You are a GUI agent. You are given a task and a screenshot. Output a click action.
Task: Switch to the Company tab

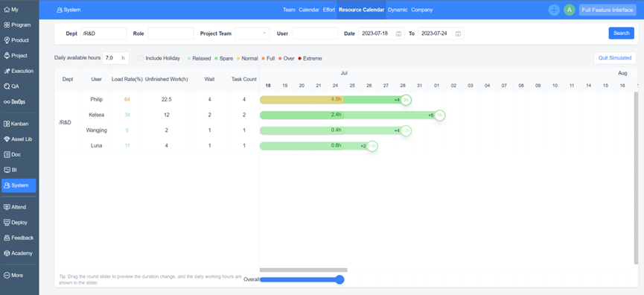click(422, 10)
